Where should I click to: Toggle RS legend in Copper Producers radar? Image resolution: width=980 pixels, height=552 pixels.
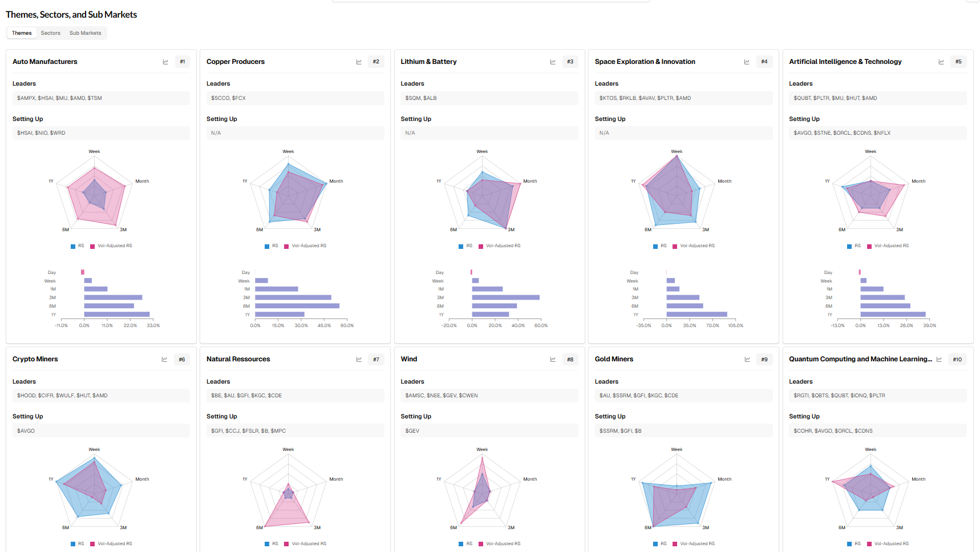(x=272, y=246)
